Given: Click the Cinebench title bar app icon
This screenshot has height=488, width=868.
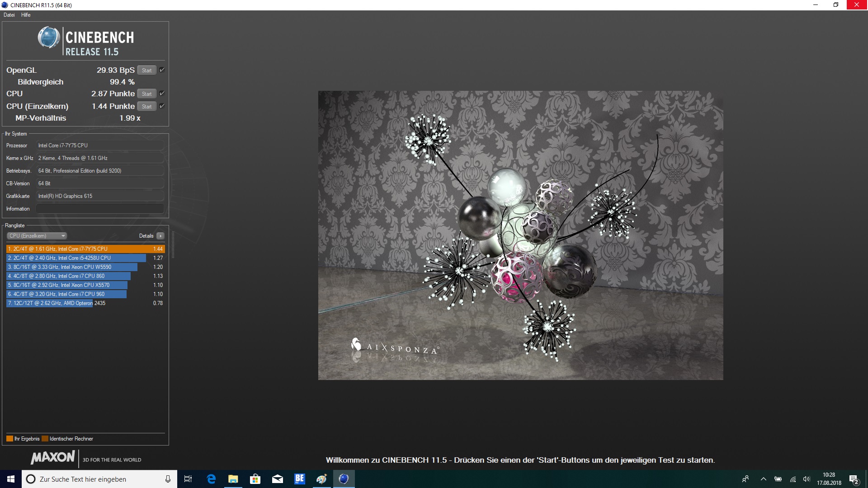Looking at the screenshot, I should [5, 5].
